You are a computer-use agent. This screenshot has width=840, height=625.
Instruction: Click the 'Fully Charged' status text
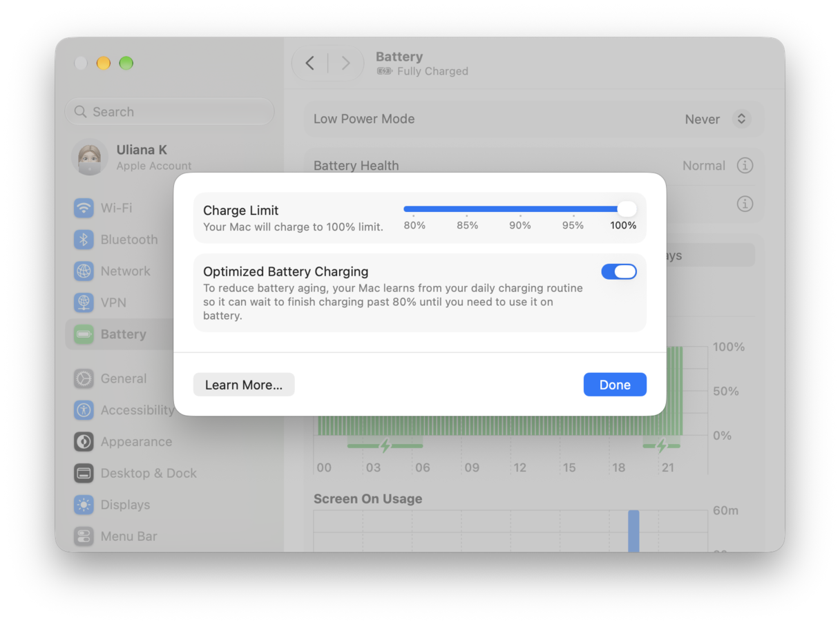432,71
